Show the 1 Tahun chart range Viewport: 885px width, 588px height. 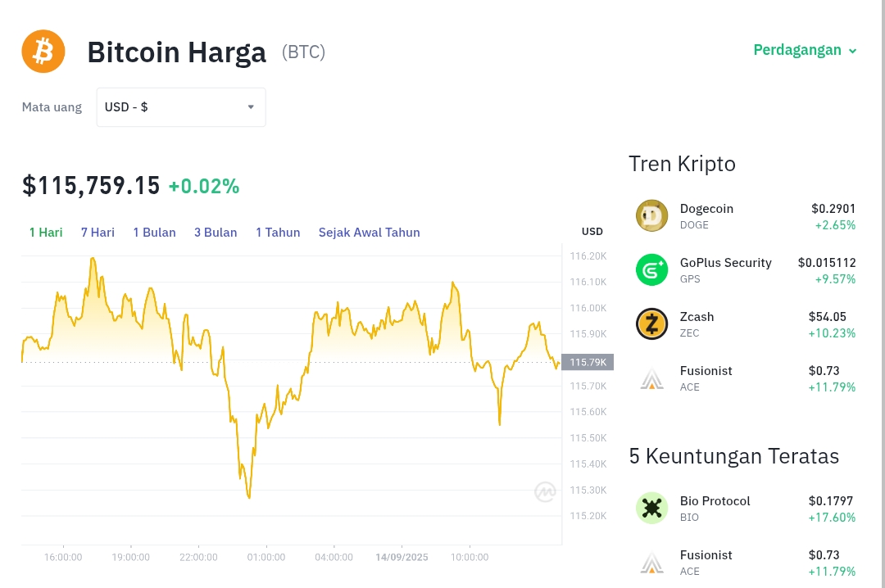coord(278,233)
